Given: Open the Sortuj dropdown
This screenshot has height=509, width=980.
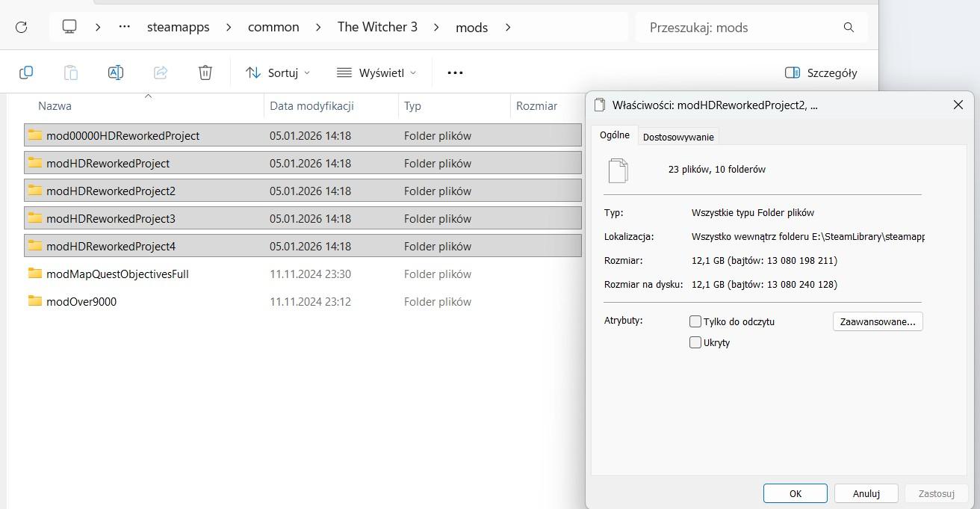Looking at the screenshot, I should click(278, 73).
